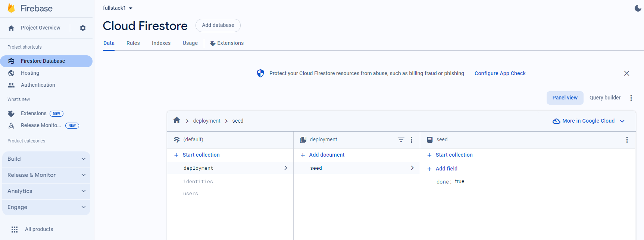
Task: Open filter for deployment collection
Action: coord(401,140)
